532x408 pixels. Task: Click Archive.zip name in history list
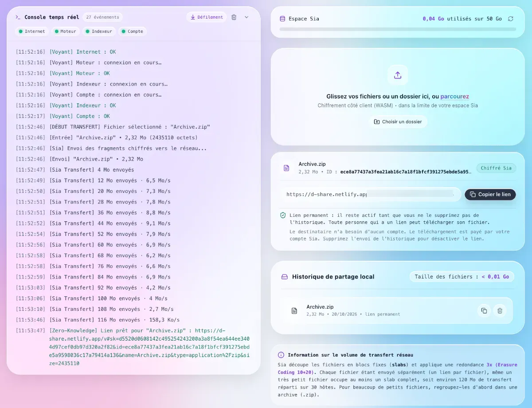pos(320,307)
